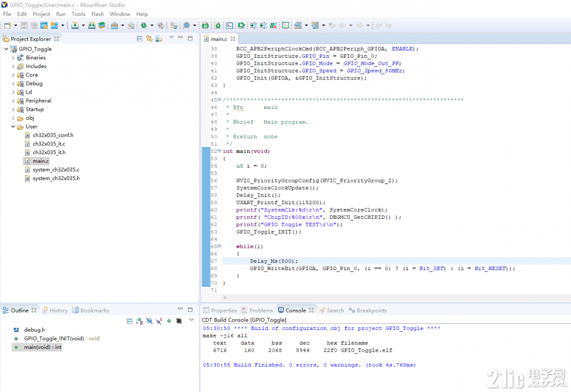Open the debug dropdown arrow

tap(152, 26)
